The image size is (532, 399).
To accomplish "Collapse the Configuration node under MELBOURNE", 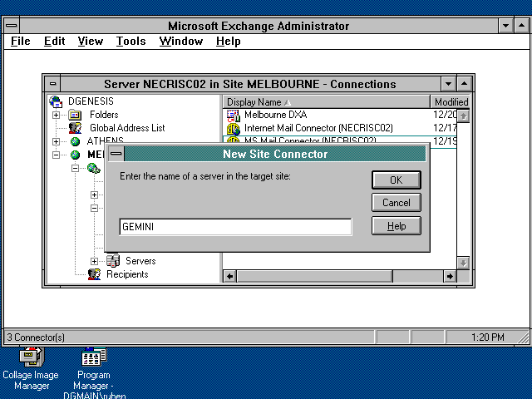I will click(x=75, y=168).
